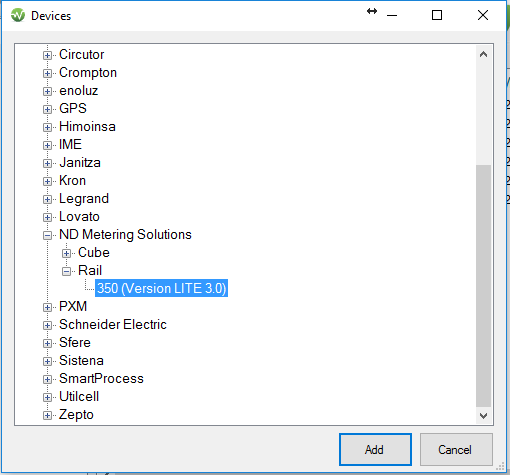Screen dimensions: 510x475
Task: Select 350 (Version LITE 3.0) item
Action: click(161, 288)
